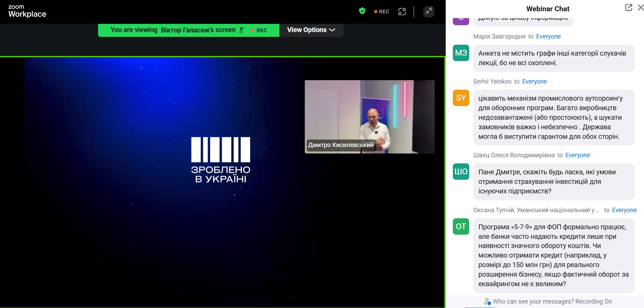This screenshot has height=308, width=644.
Task: Click the SY avatar of Serhii Yatskov
Action: [x=461, y=98]
